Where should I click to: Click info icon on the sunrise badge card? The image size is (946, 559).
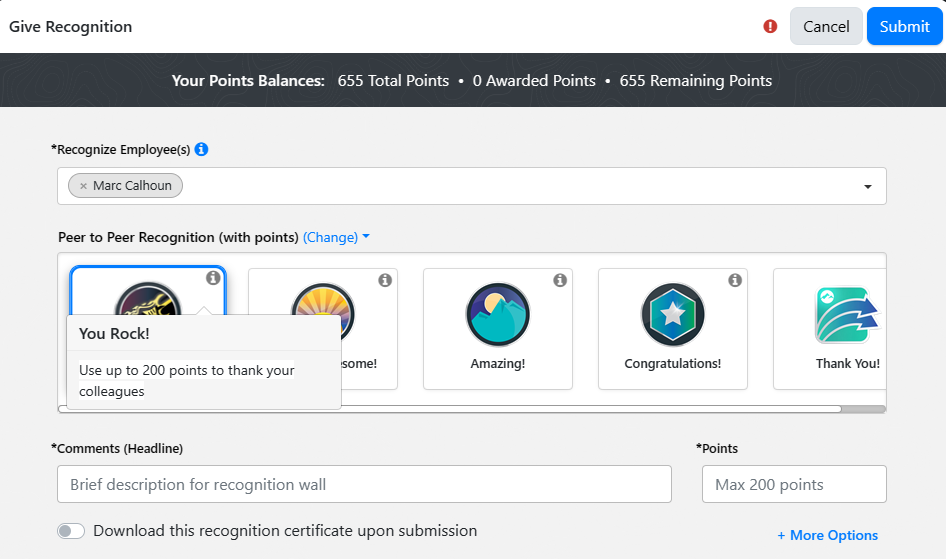(385, 280)
